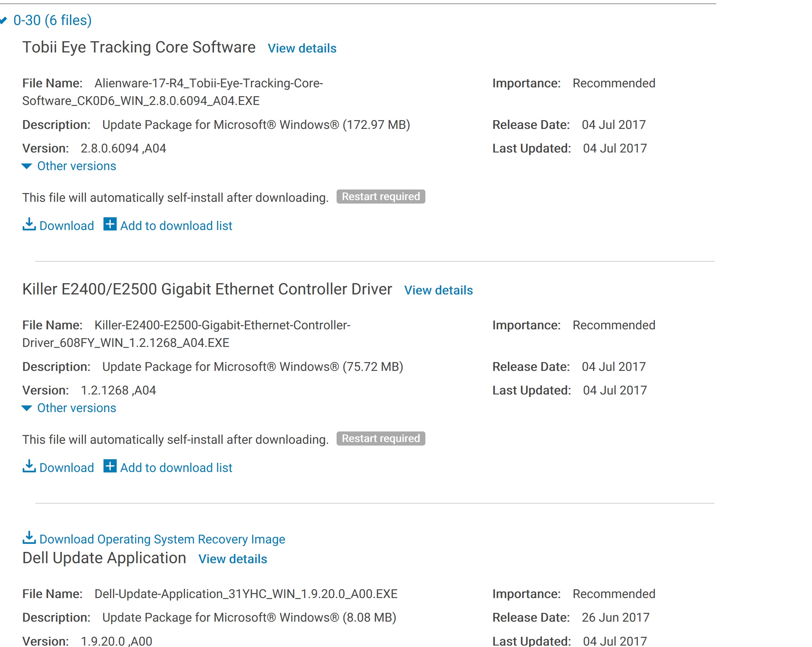Download Operating System Recovery Image
Image resolution: width=812 pixels, height=647 pixels.
[x=162, y=539]
